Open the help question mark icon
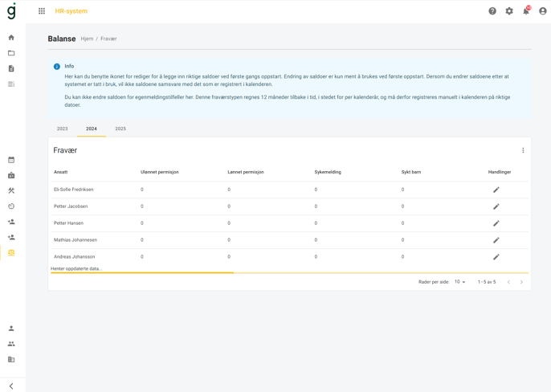 492,11
